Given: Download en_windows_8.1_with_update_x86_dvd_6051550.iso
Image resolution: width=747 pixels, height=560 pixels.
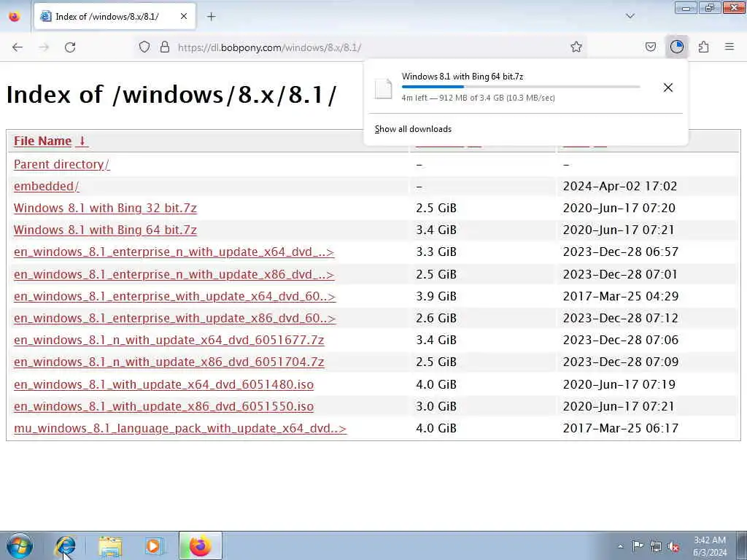Looking at the screenshot, I should pos(163,406).
